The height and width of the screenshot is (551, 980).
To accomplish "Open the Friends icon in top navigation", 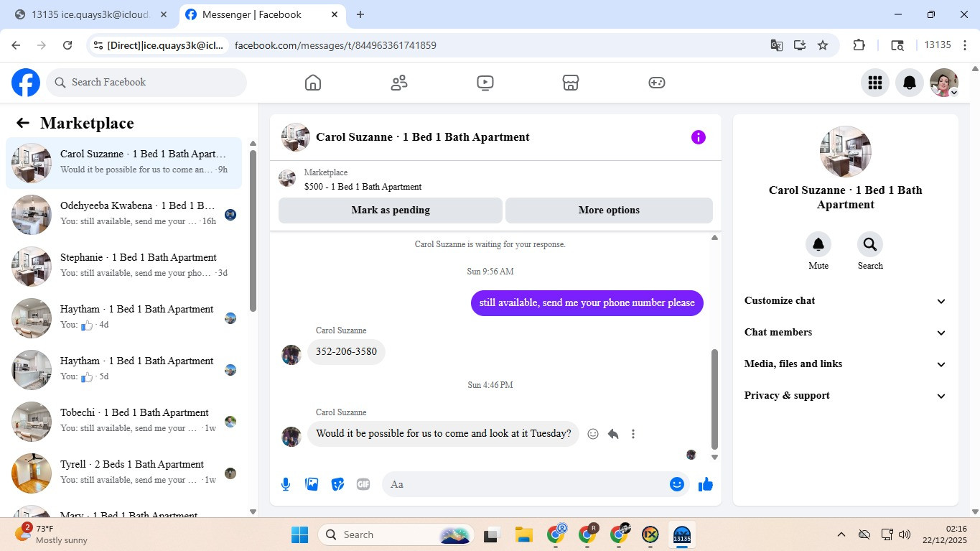I will (399, 83).
